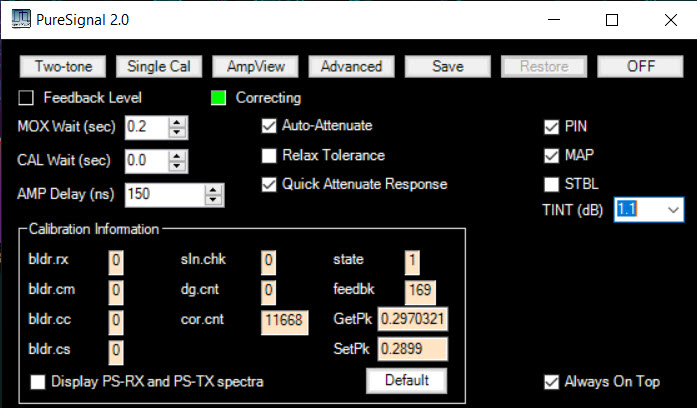
Task: Save the current correction
Action: (448, 67)
